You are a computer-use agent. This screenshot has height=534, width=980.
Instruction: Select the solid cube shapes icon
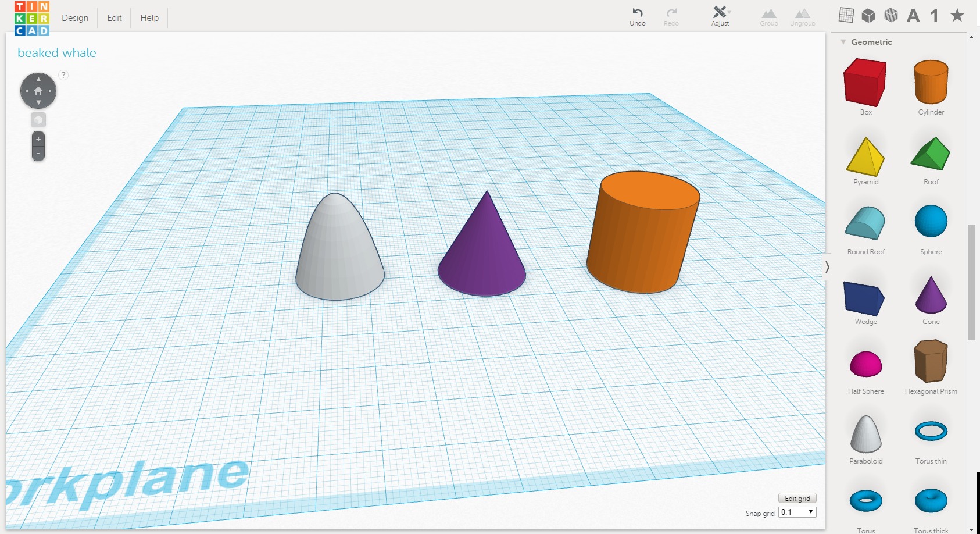[x=868, y=15]
